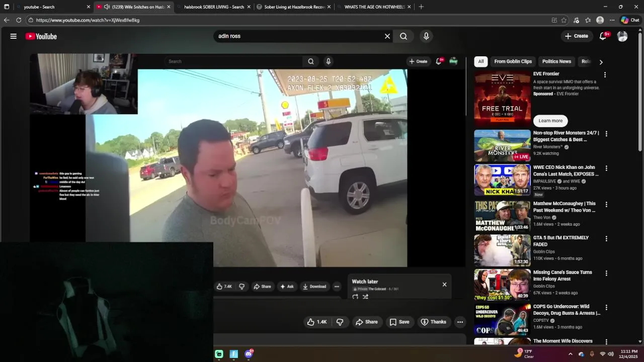
Task: Toggle shuffle in Watch later panel
Action: (365, 297)
